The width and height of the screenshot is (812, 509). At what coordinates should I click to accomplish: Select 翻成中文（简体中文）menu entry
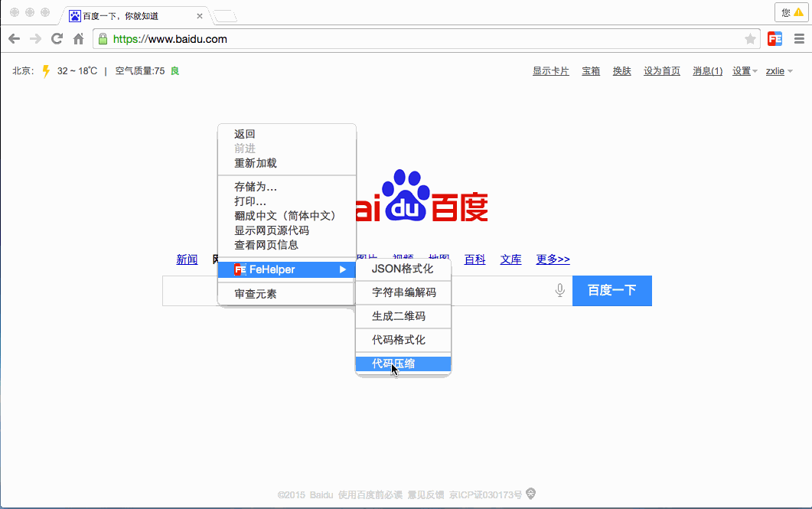[287, 216]
